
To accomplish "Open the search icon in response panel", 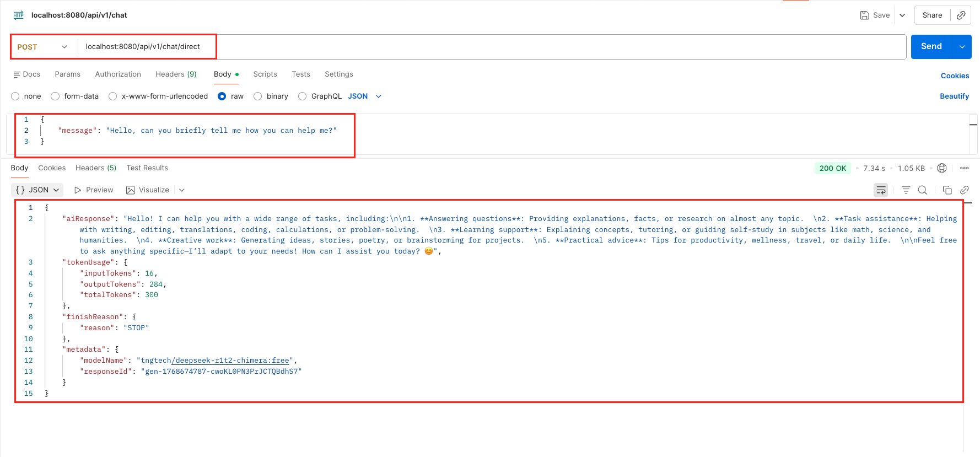I will click(922, 190).
